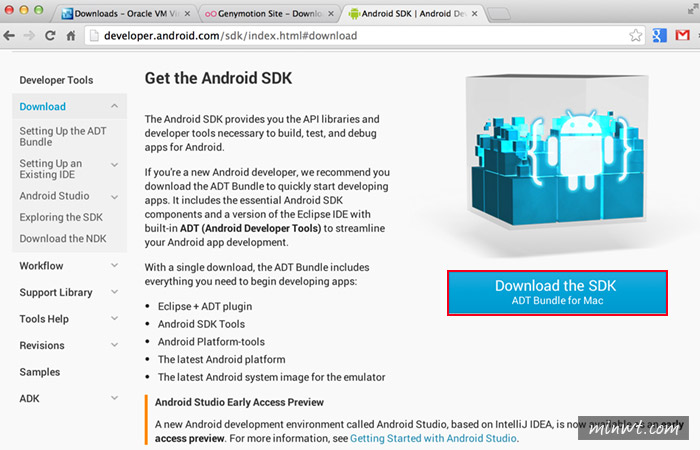
Task: Expand the Tools Help chevron
Action: click(x=115, y=318)
